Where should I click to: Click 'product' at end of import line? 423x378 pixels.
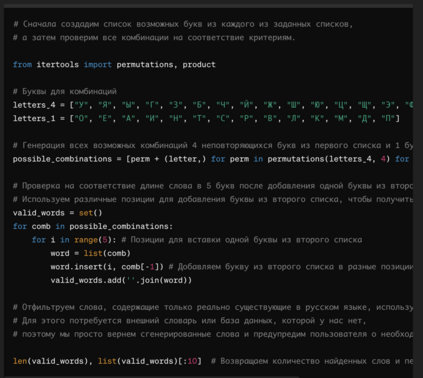point(199,65)
